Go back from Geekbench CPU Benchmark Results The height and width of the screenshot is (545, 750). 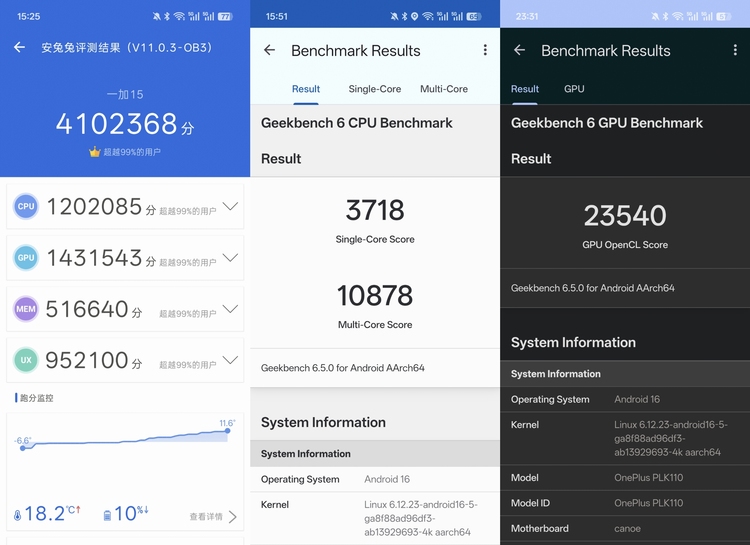pos(270,50)
